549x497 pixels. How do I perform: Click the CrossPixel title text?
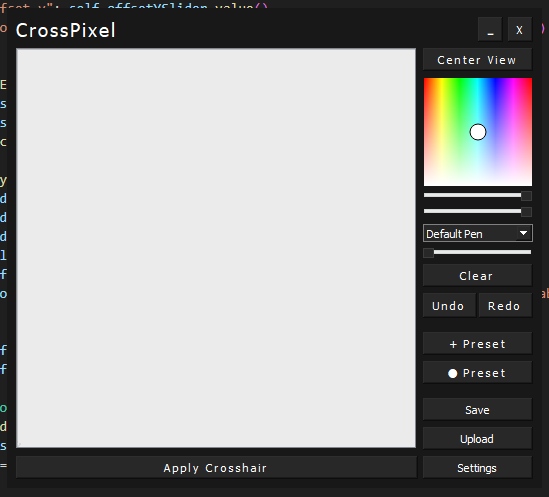[x=65, y=30]
